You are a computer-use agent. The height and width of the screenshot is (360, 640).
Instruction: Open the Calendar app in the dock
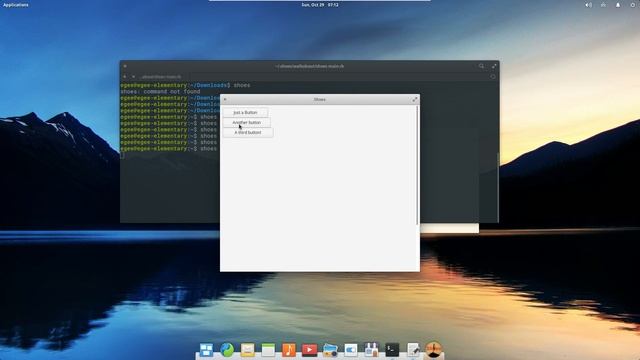coord(268,350)
